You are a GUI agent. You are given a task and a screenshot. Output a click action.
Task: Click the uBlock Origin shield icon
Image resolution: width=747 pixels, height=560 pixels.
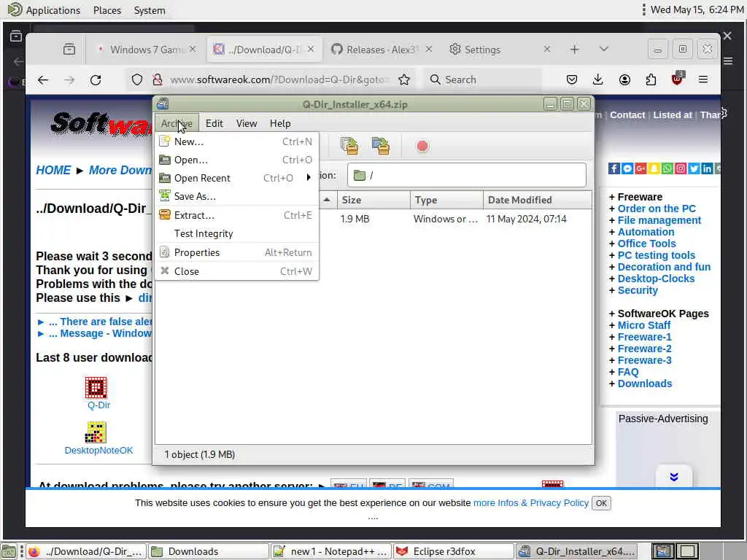677,79
